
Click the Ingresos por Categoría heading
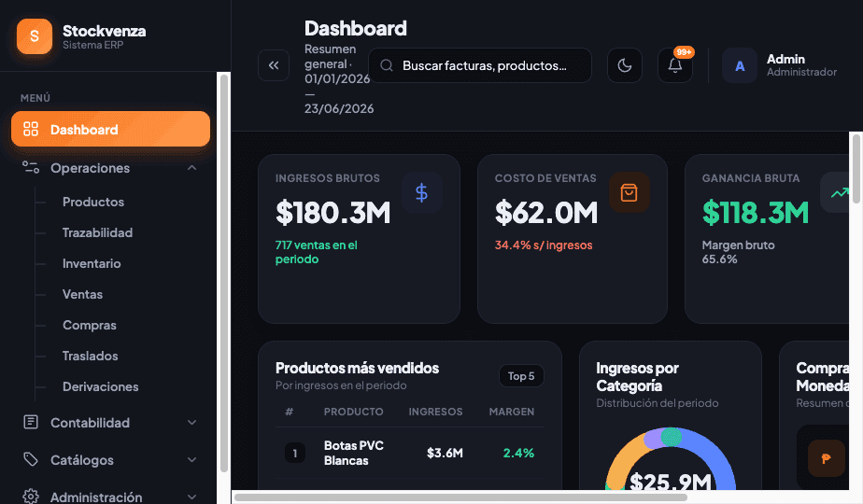[637, 377]
